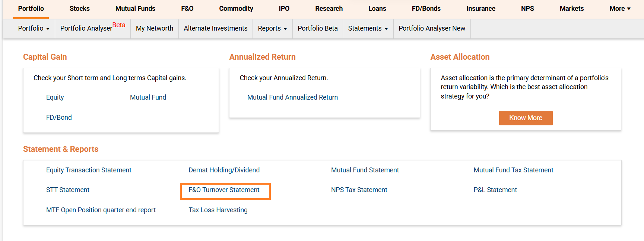644x241 pixels.
Task: Open the Portfolio submenu dropdown
Action: pyautogui.click(x=34, y=28)
